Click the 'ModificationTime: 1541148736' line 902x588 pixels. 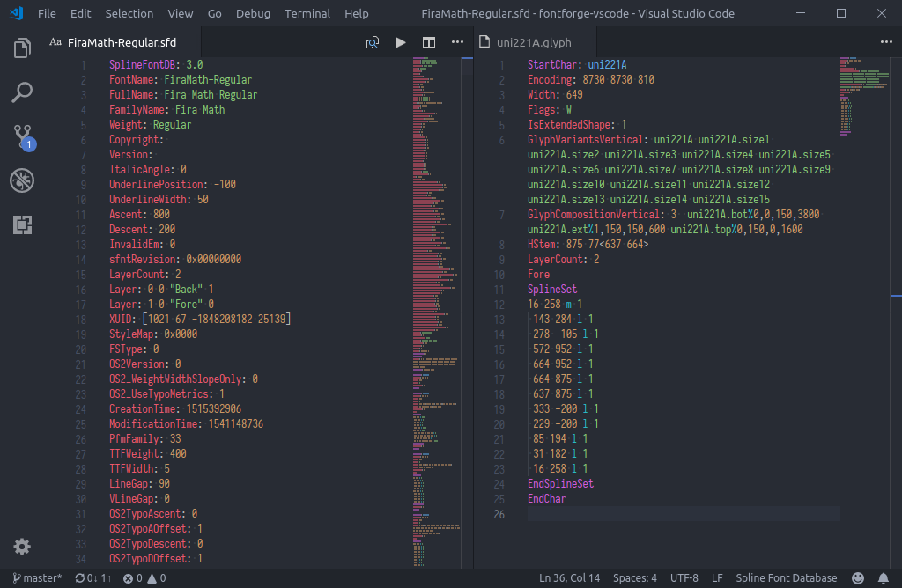click(187, 423)
